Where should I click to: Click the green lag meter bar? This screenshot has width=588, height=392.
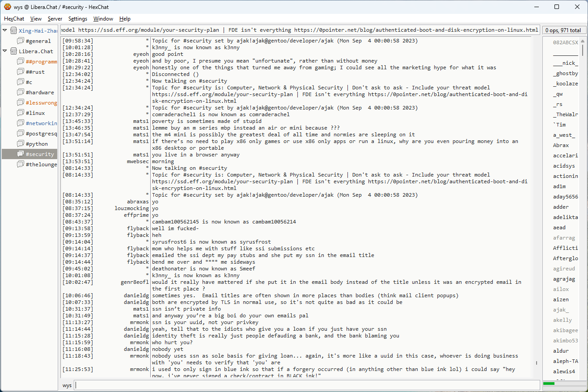click(x=549, y=384)
